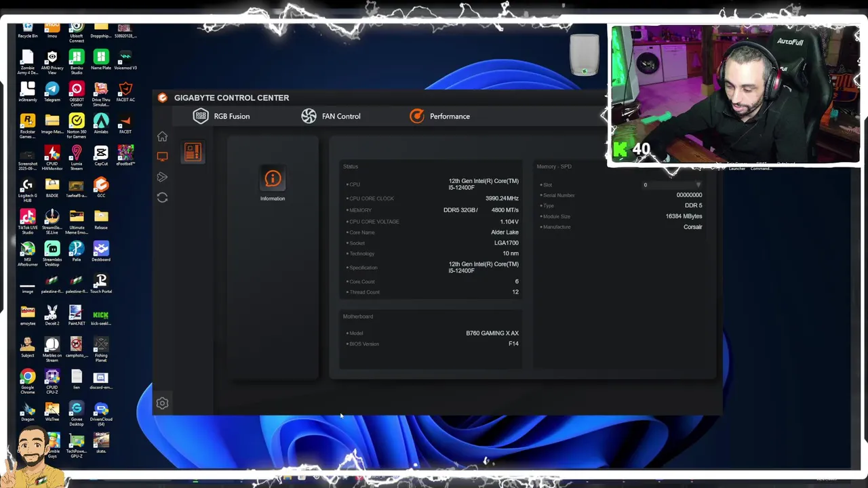Launch Paint.NET from desktop

[76, 314]
